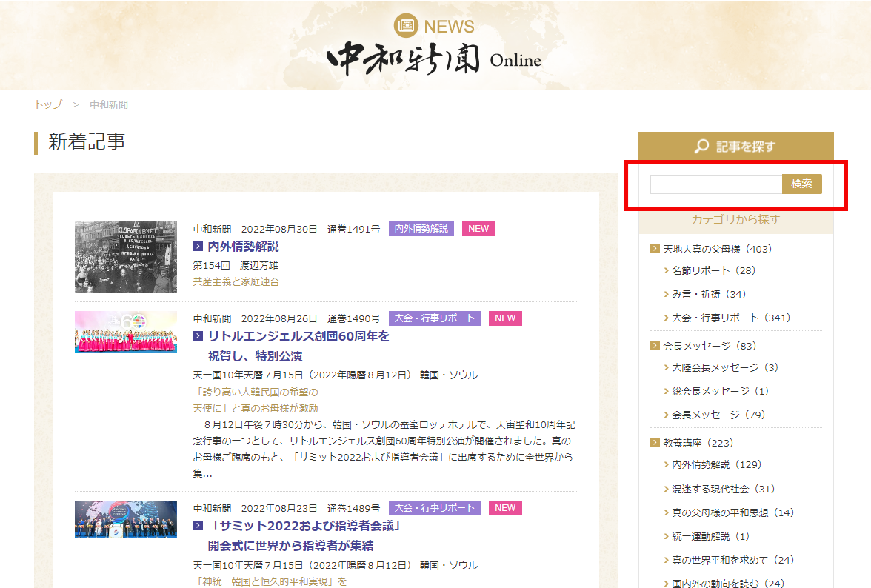Click chevron beside 真の父母様の平和思想（14）
The width and height of the screenshot is (871, 588).
pyautogui.click(x=666, y=513)
